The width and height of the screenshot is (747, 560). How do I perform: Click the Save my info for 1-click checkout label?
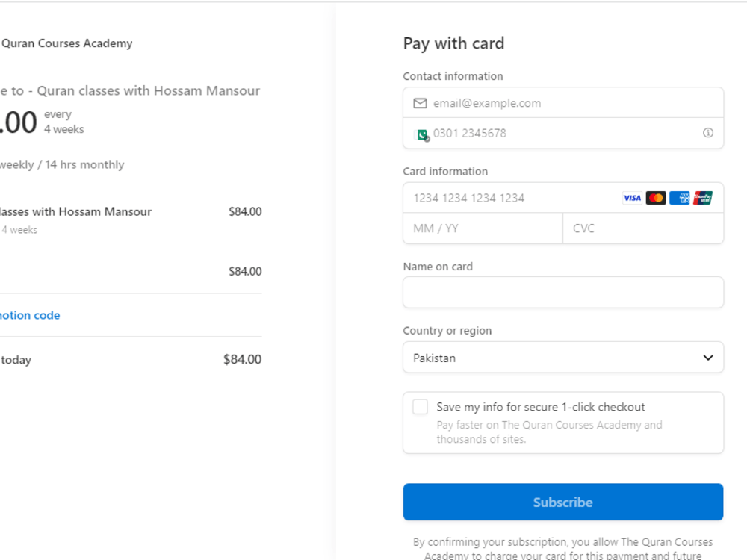541,407
